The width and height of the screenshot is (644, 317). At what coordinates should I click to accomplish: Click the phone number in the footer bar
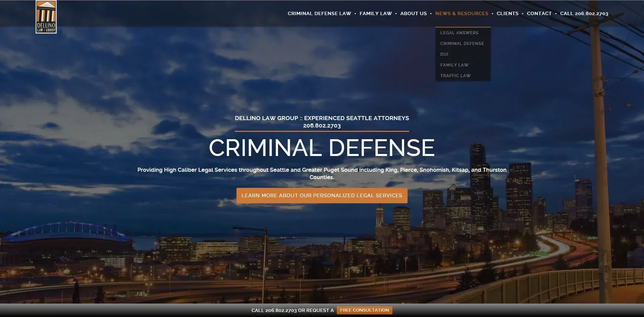tap(280, 310)
